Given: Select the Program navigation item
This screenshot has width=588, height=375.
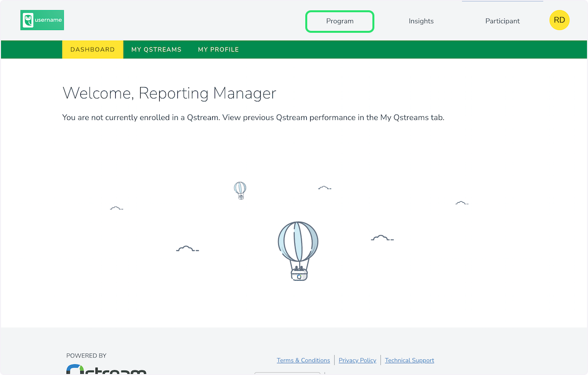Looking at the screenshot, I should click(x=340, y=21).
